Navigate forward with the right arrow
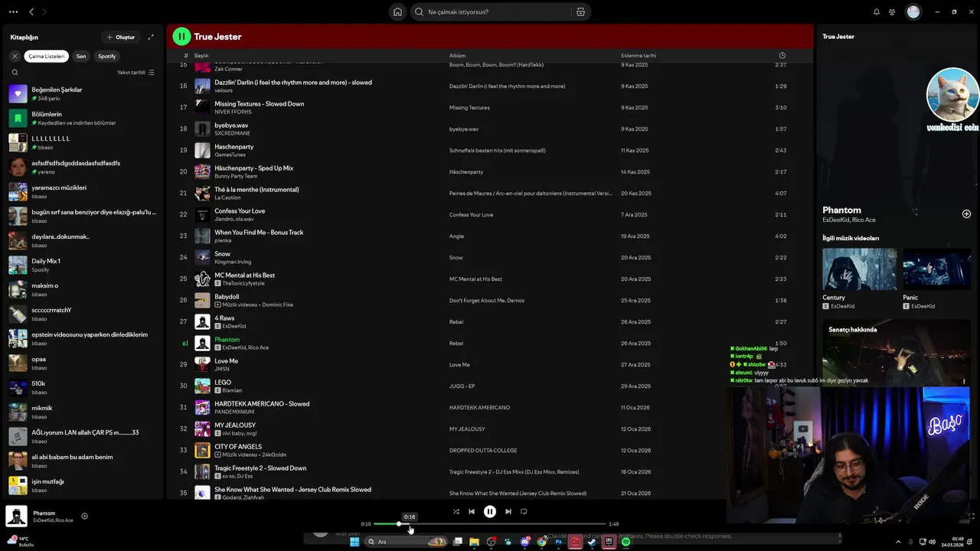Viewport: 980px width, 551px height. click(x=44, y=11)
